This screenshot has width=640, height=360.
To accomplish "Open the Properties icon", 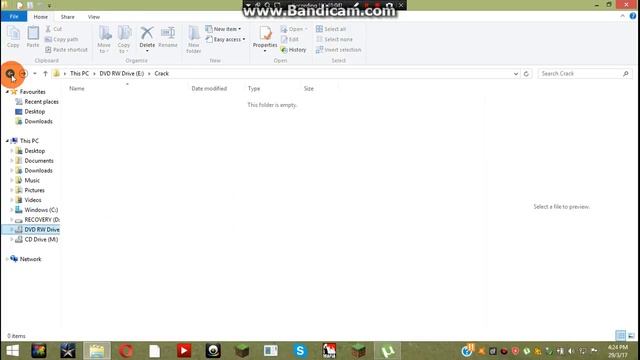I will point(265,33).
